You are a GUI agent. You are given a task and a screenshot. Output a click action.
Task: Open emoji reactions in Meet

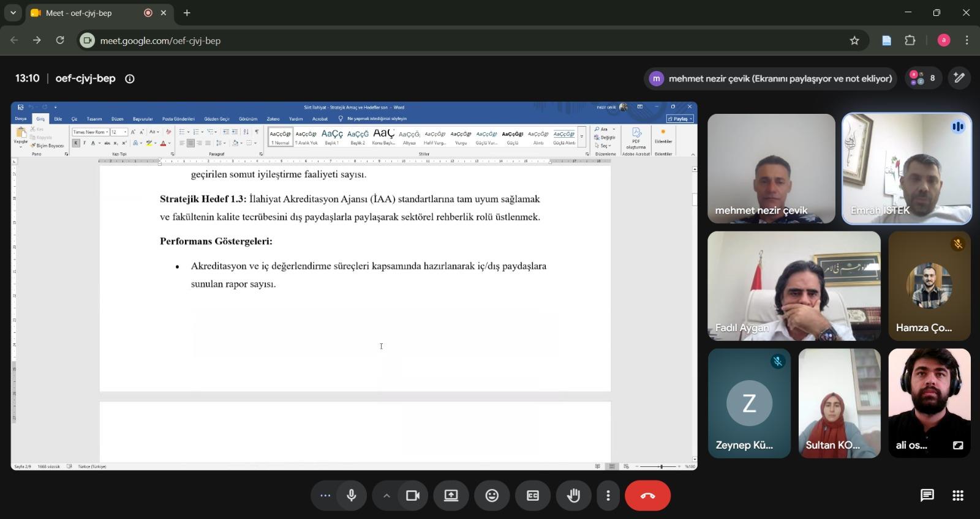[x=492, y=496]
